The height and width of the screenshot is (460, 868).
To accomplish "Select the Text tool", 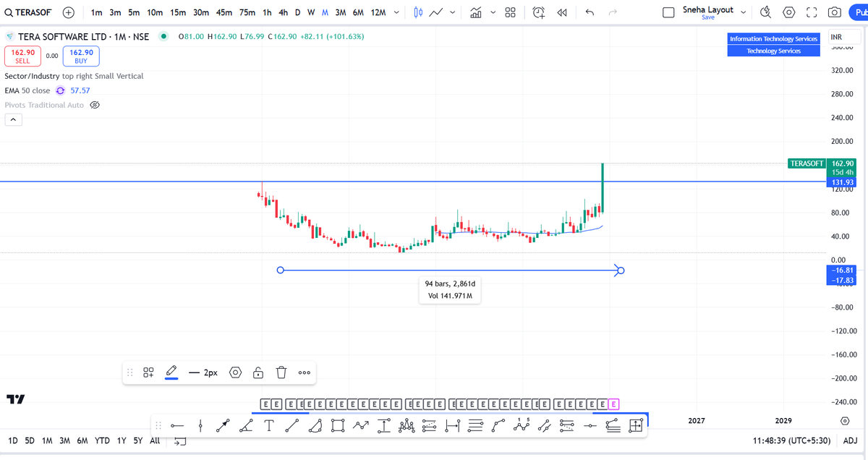I will point(269,426).
